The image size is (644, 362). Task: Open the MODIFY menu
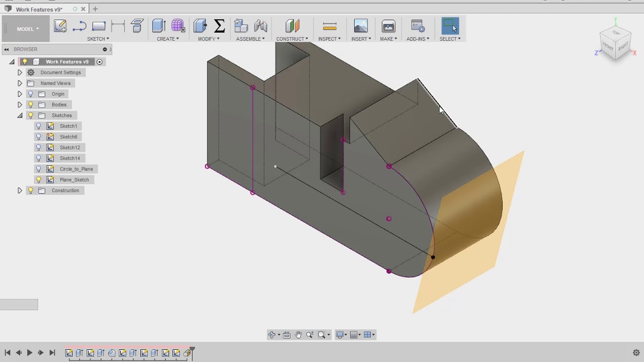pos(208,39)
